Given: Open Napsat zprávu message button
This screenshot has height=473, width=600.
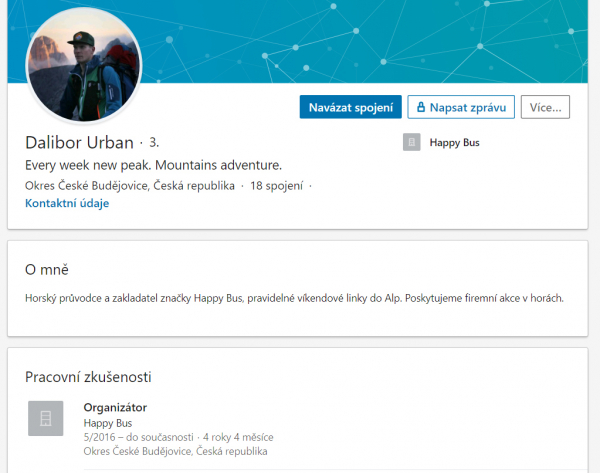Looking at the screenshot, I should pyautogui.click(x=461, y=107).
